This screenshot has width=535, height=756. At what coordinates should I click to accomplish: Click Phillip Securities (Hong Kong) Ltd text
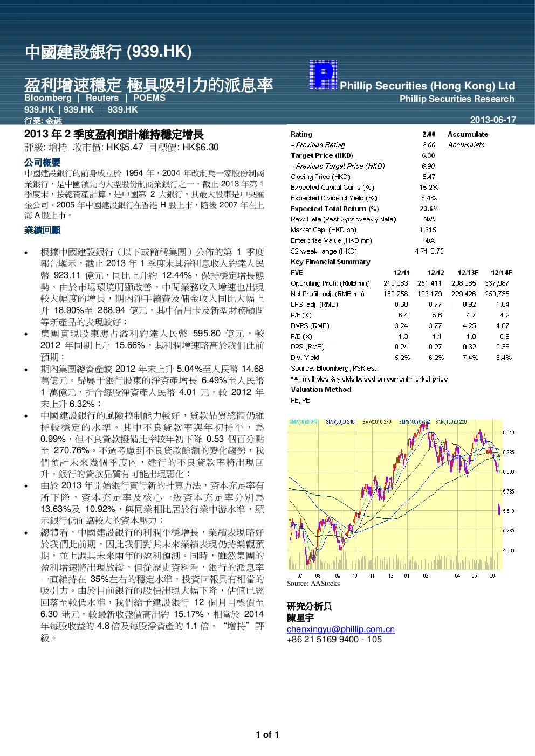point(427,86)
